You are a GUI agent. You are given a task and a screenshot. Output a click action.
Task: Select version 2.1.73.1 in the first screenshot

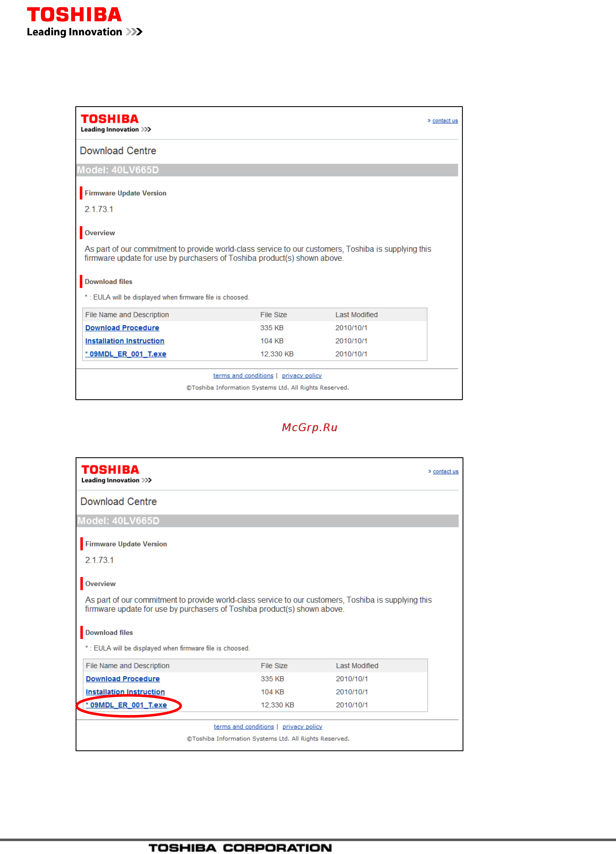point(99,209)
